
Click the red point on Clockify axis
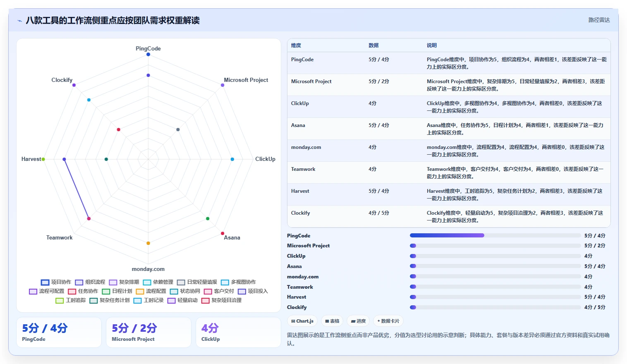click(x=118, y=129)
